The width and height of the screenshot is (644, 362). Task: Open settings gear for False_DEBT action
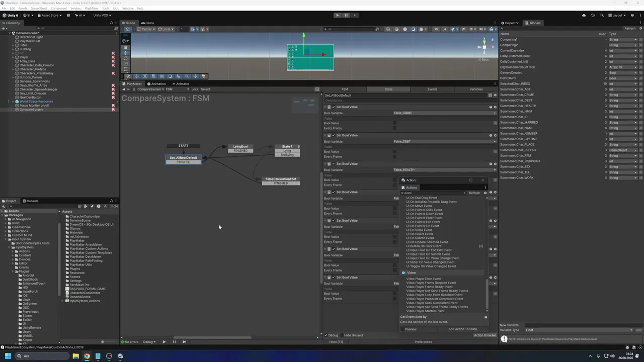[495, 135]
